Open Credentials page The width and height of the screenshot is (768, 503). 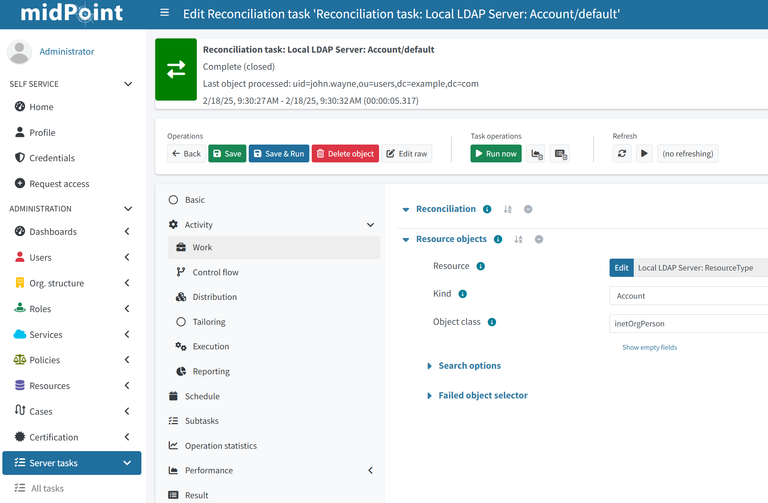52,158
